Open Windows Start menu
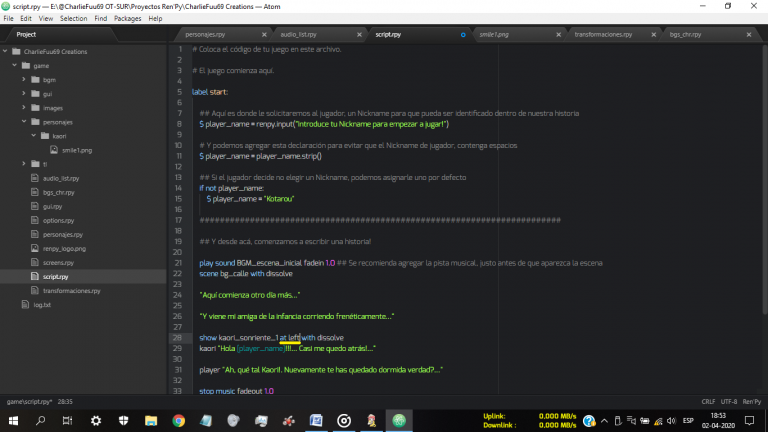The height and width of the screenshot is (432, 768). coord(14,420)
